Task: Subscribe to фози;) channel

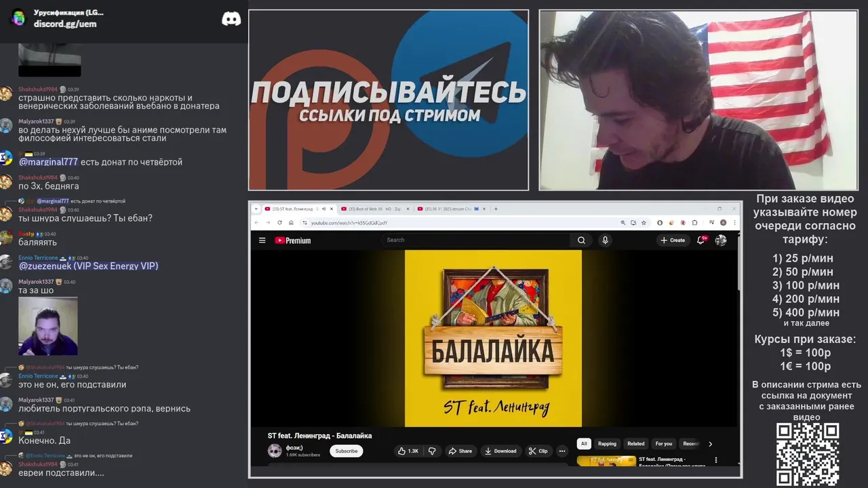Action: (347, 451)
